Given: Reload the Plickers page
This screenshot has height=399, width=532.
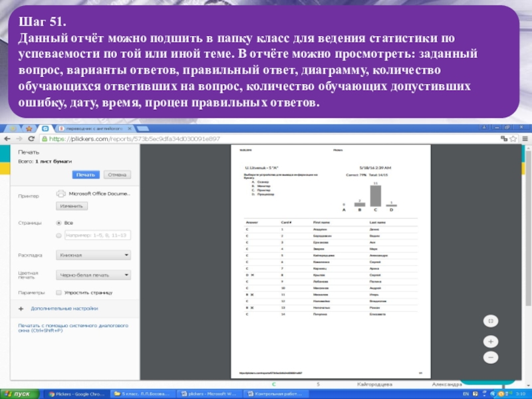Looking at the screenshot, I should click(x=31, y=139).
